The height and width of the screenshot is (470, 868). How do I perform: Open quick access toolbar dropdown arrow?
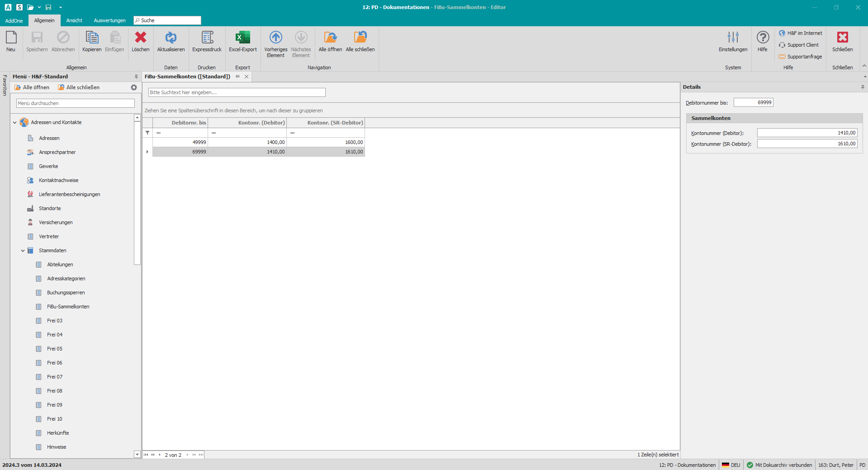[x=61, y=7]
